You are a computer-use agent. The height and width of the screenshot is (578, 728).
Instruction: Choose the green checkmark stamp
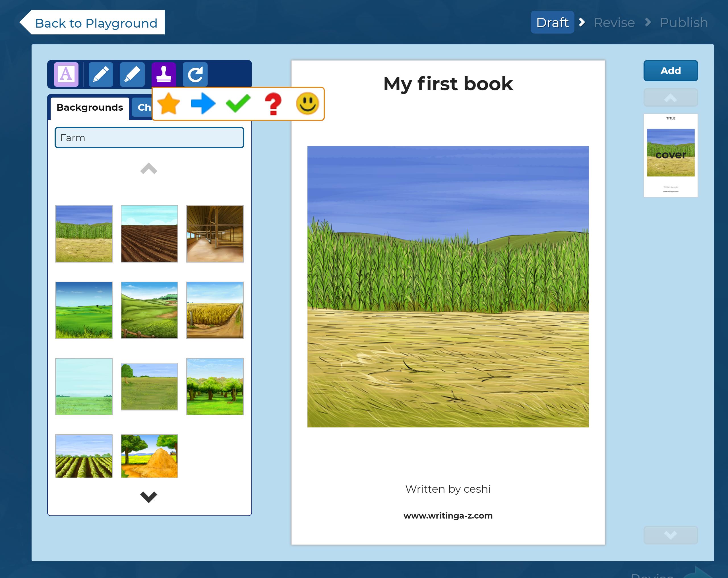click(238, 104)
